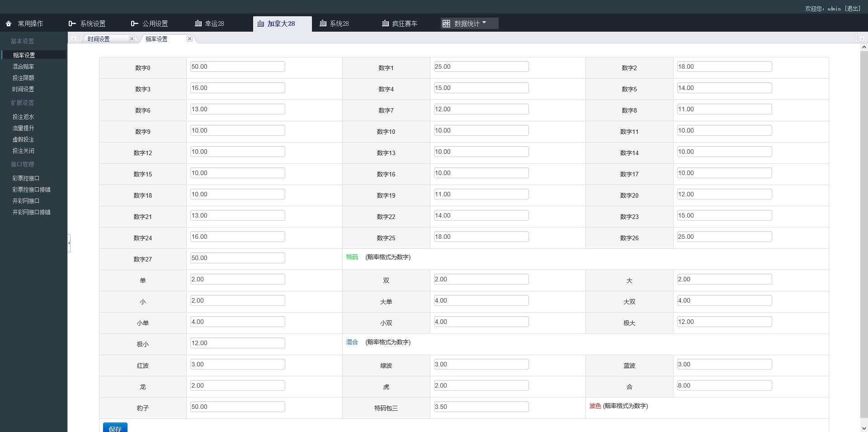Click the 退出 logout link
868x432 pixels.
click(852, 9)
